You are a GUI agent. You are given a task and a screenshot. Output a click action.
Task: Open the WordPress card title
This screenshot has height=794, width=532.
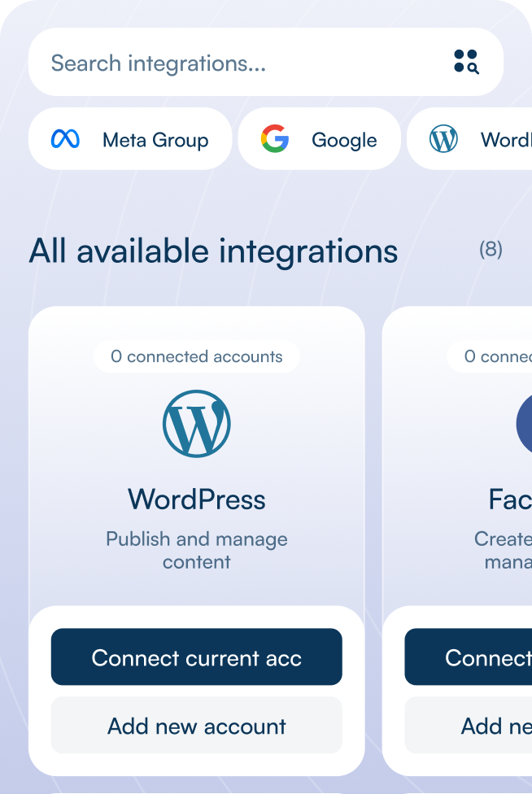click(196, 499)
